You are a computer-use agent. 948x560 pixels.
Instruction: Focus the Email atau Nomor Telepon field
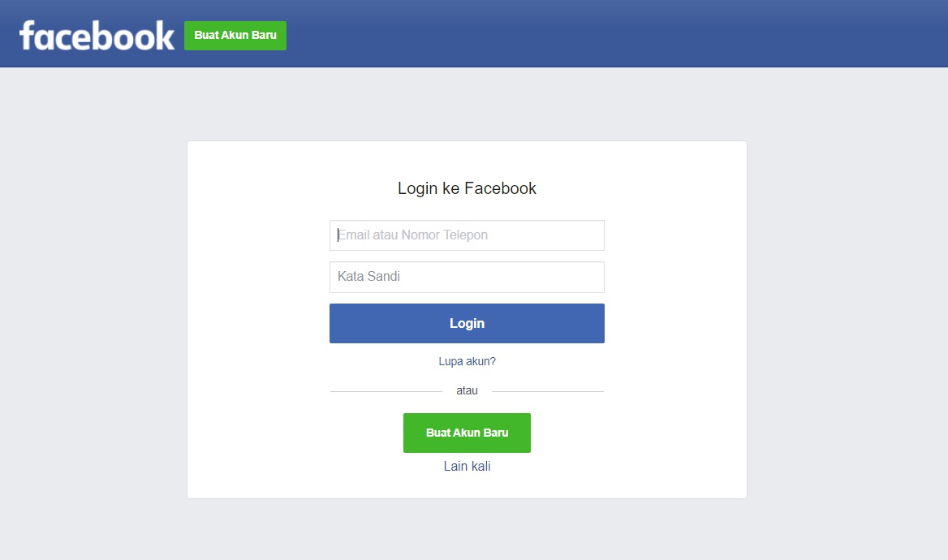point(467,235)
